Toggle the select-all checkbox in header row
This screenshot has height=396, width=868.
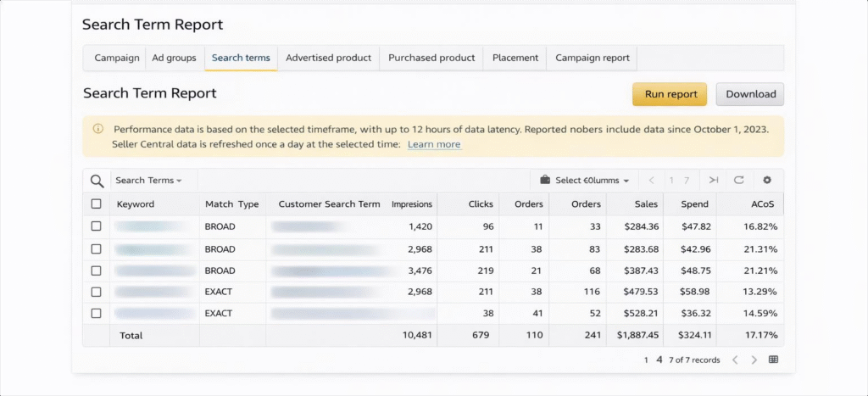[x=96, y=204]
